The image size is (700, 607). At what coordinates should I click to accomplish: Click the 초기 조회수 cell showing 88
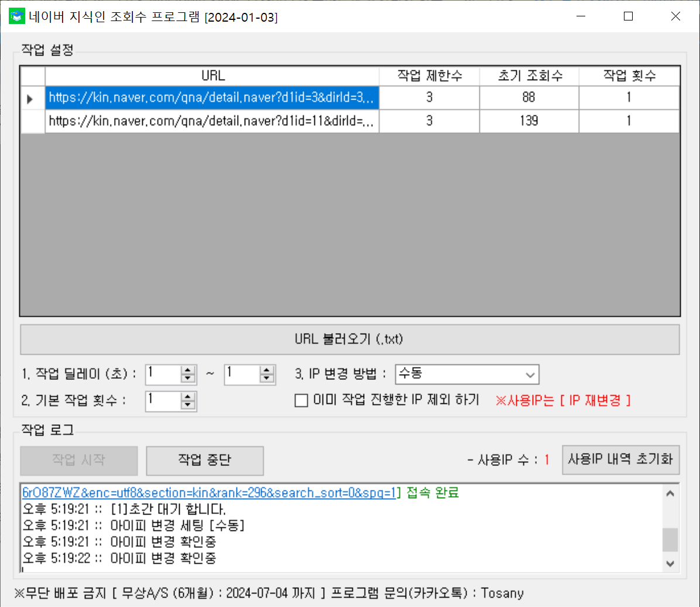point(530,98)
